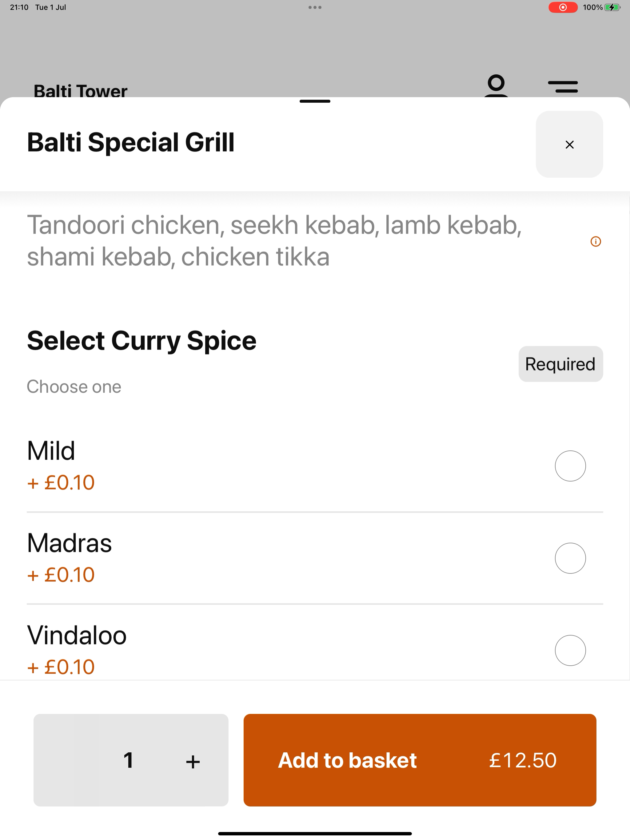
Task: Tap the Madras option label
Action: [69, 543]
